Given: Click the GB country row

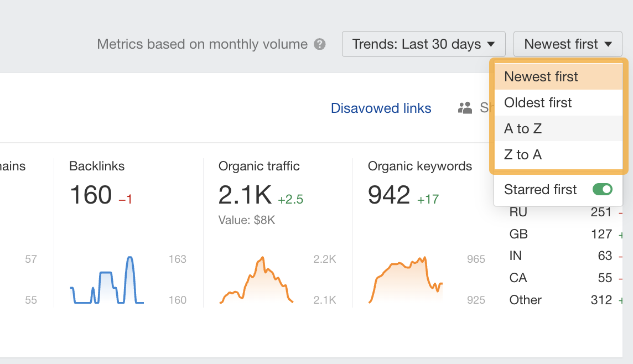Looking at the screenshot, I should [560, 234].
